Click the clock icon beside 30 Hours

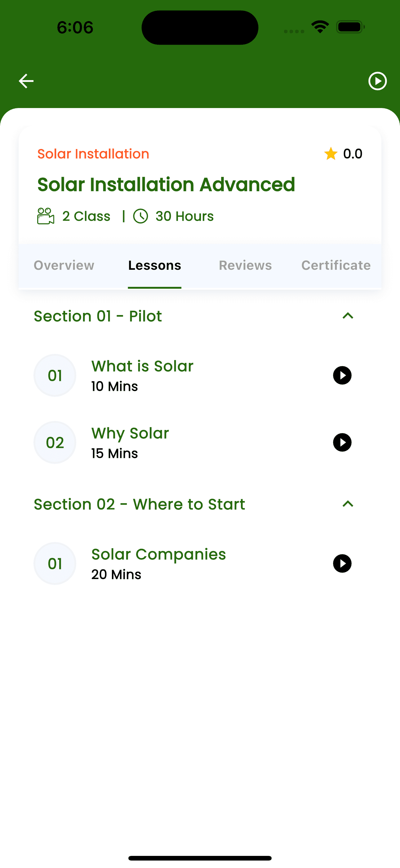(141, 216)
